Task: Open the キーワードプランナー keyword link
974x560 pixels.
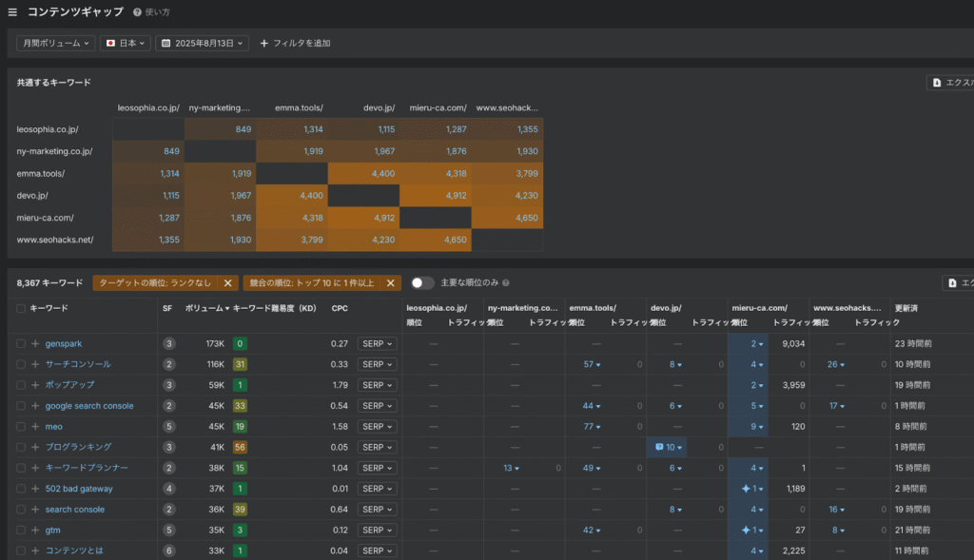Action: click(87, 468)
